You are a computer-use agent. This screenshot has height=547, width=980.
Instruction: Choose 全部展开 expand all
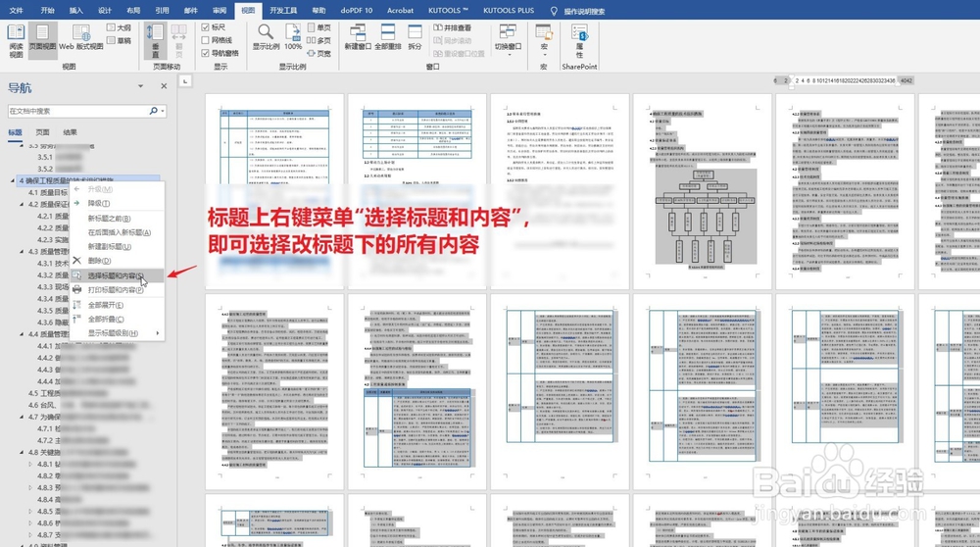118,305
